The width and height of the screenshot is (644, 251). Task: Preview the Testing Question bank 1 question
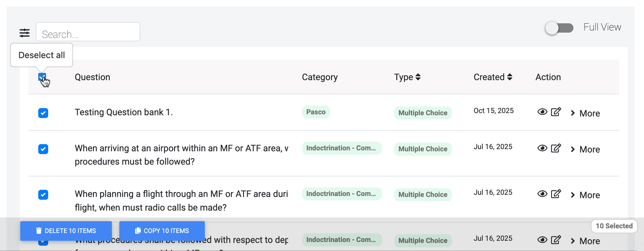click(x=542, y=112)
